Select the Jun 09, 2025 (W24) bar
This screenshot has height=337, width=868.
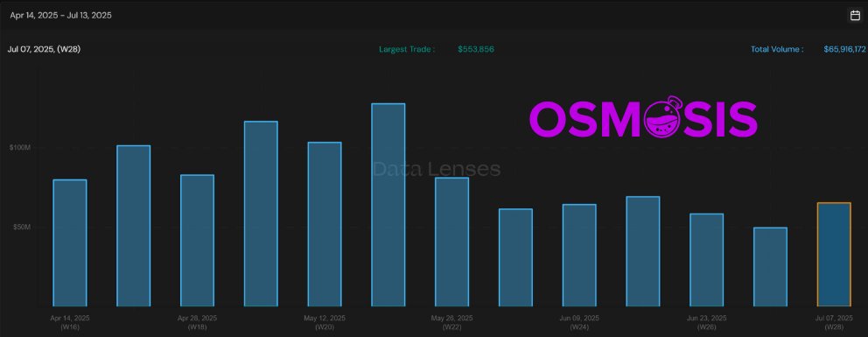pos(579,255)
